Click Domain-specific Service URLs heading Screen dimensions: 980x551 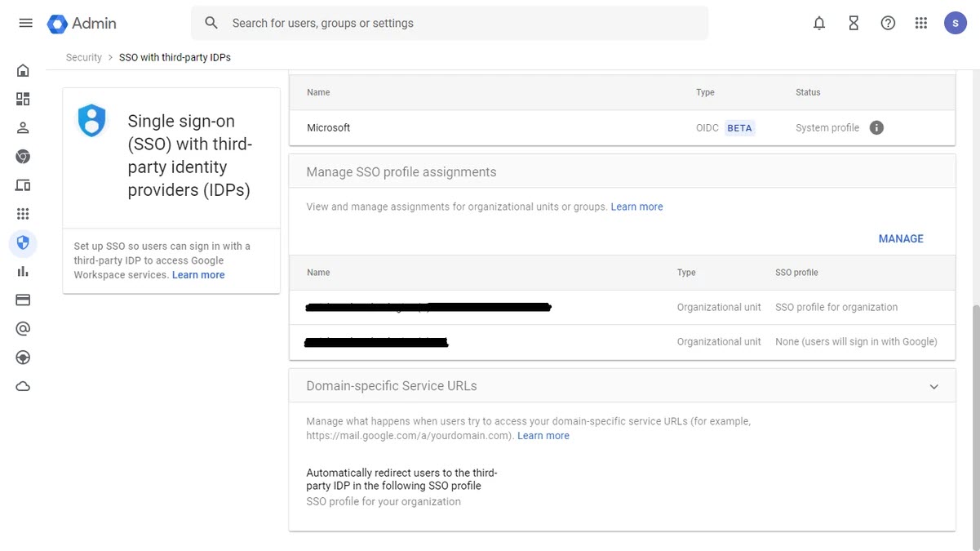click(x=392, y=386)
